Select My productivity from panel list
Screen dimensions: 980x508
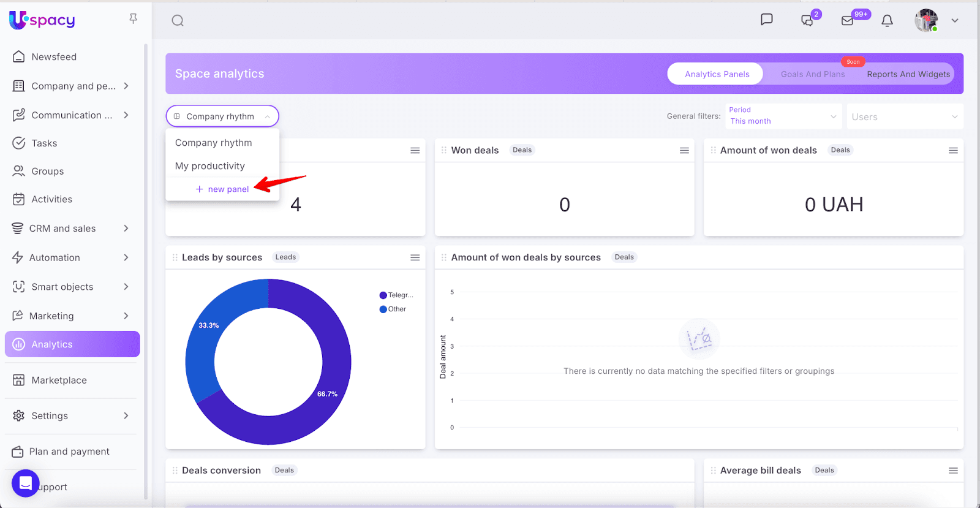[209, 166]
